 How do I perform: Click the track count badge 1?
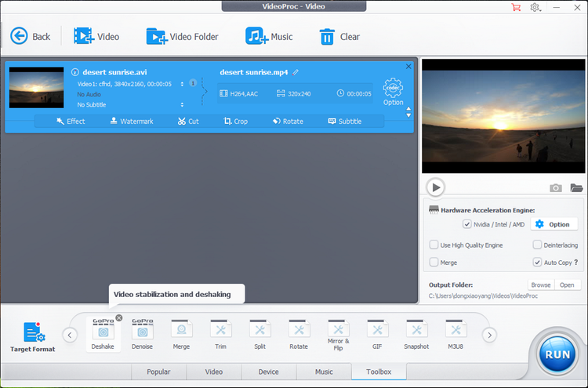(193, 83)
